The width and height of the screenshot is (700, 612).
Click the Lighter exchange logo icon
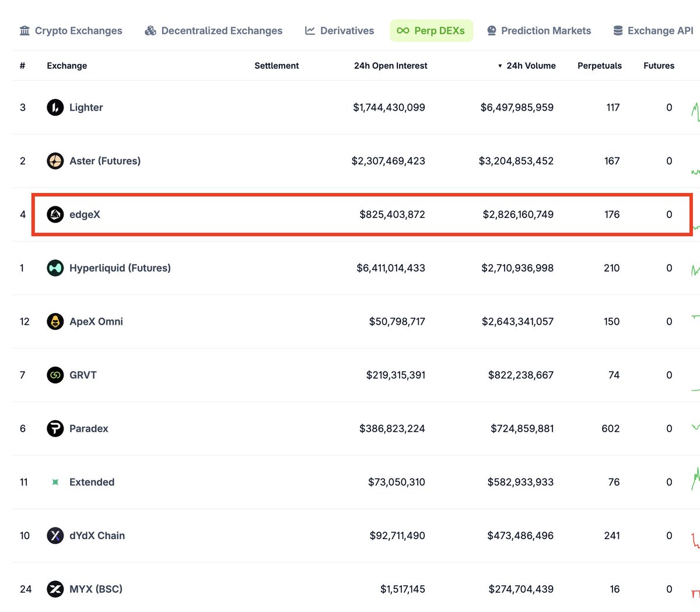(x=55, y=107)
